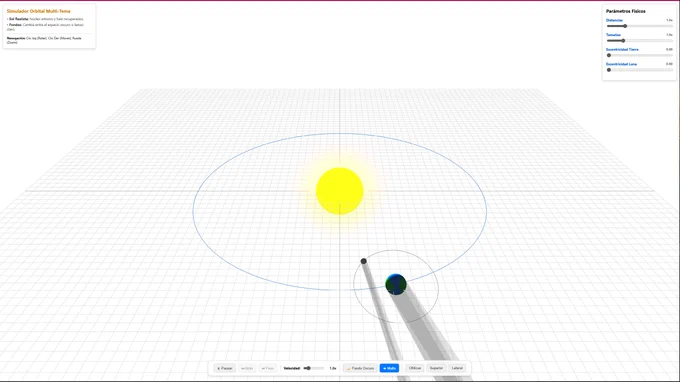Image resolution: width=680 pixels, height=382 pixels.
Task: Click the Excentricidad Tierra label
Action: click(x=622, y=49)
